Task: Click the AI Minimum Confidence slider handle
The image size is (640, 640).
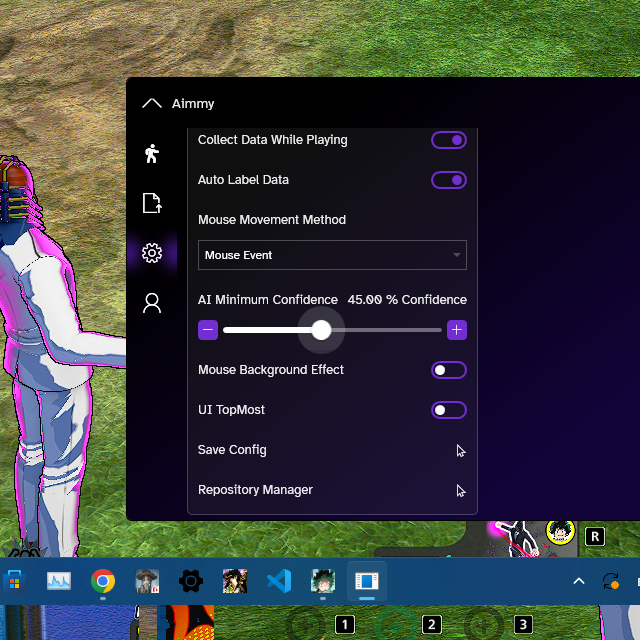Action: pos(321,330)
